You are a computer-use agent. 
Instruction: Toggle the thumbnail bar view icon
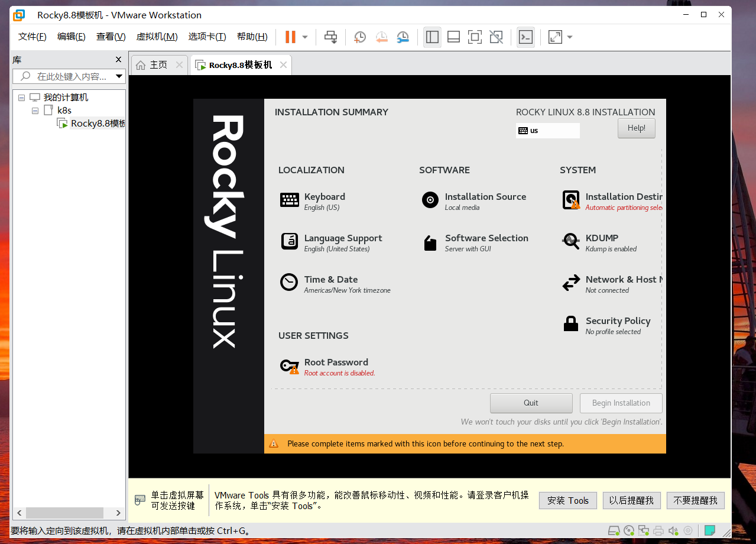(x=453, y=37)
